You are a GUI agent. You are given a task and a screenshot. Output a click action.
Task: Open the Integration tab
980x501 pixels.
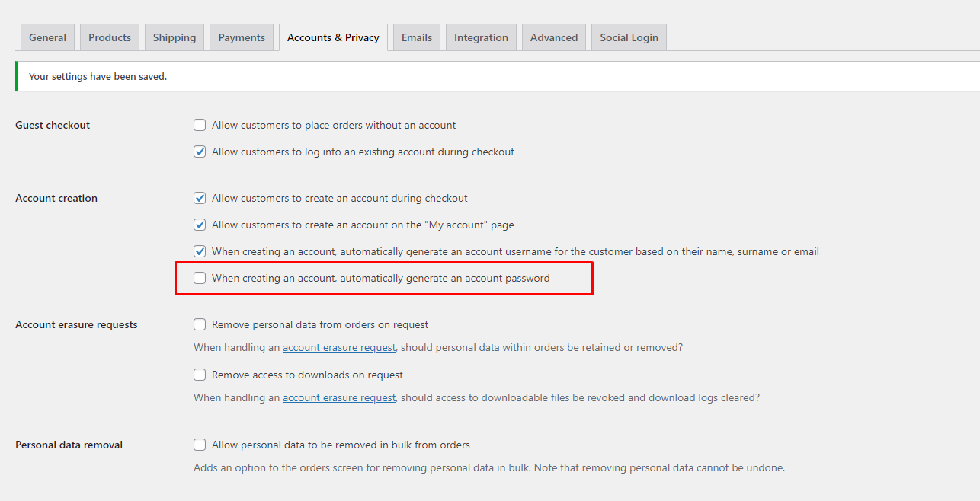(x=481, y=37)
